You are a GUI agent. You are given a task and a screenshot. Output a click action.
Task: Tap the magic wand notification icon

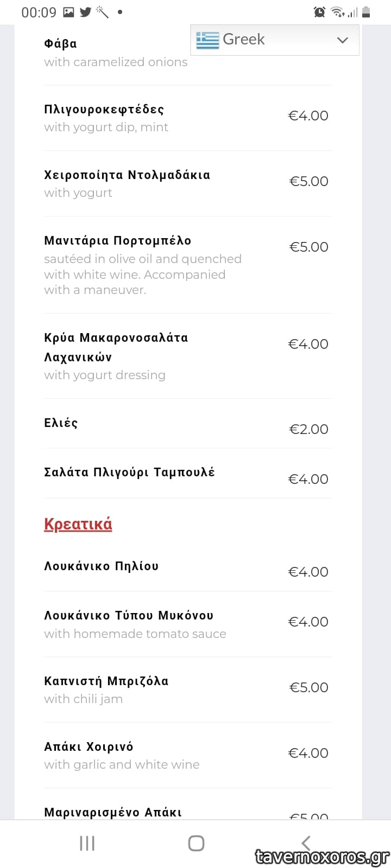pos(102,12)
